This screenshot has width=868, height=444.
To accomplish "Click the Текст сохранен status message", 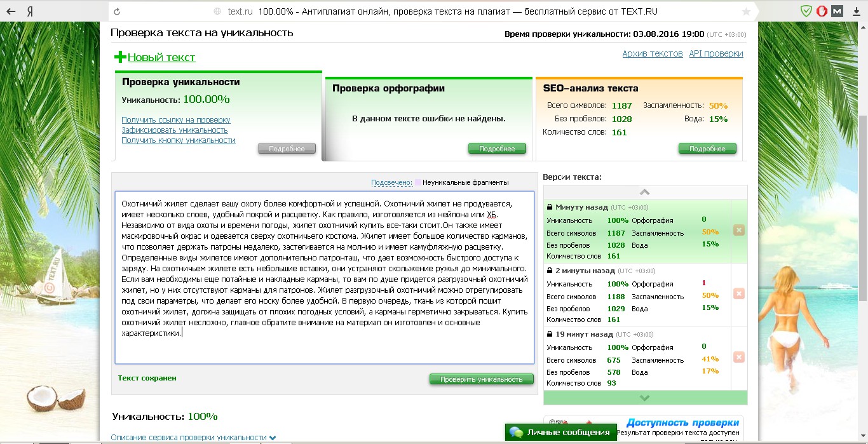I will pos(147,378).
